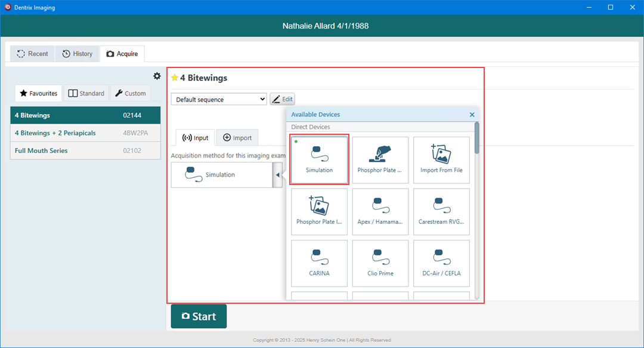The height and width of the screenshot is (348, 644).
Task: Toggle the favourite star beside 4 Bitewings
Action: (x=175, y=78)
